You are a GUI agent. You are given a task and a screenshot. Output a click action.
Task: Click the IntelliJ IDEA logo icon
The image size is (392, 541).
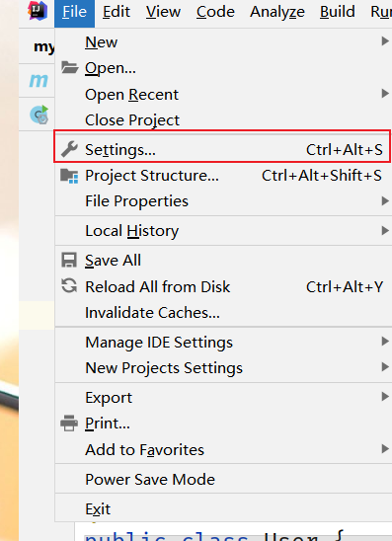point(38,11)
